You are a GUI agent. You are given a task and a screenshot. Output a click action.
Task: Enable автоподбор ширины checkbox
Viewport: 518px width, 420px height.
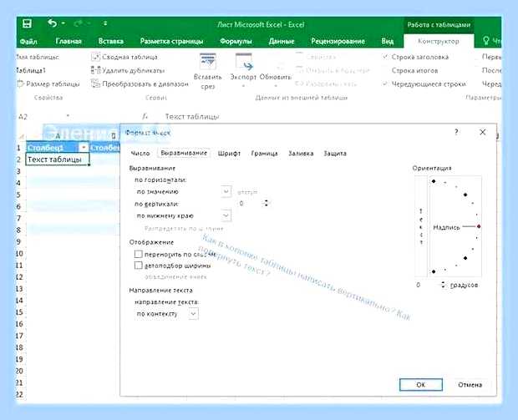139,266
